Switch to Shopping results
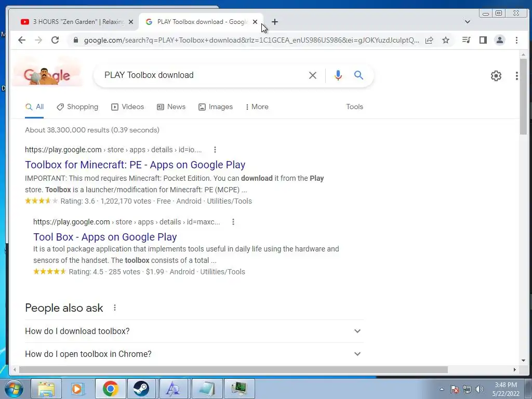This screenshot has width=532, height=399. [77, 107]
